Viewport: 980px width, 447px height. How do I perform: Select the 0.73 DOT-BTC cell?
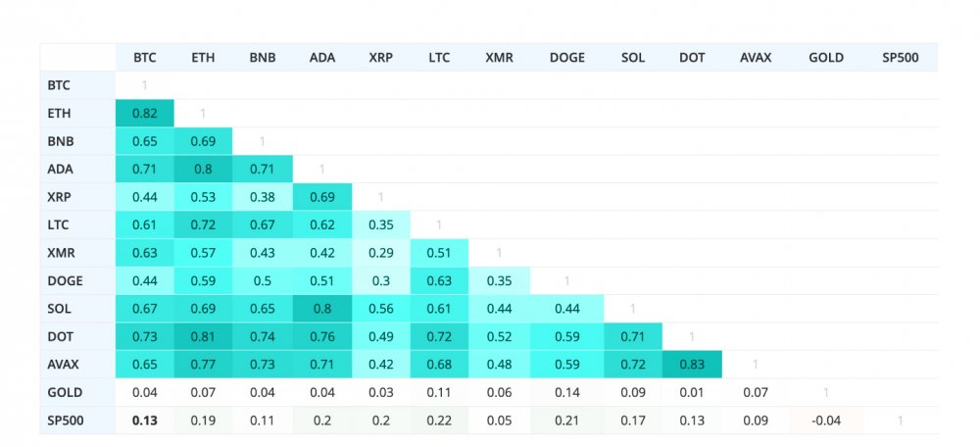tap(144, 336)
